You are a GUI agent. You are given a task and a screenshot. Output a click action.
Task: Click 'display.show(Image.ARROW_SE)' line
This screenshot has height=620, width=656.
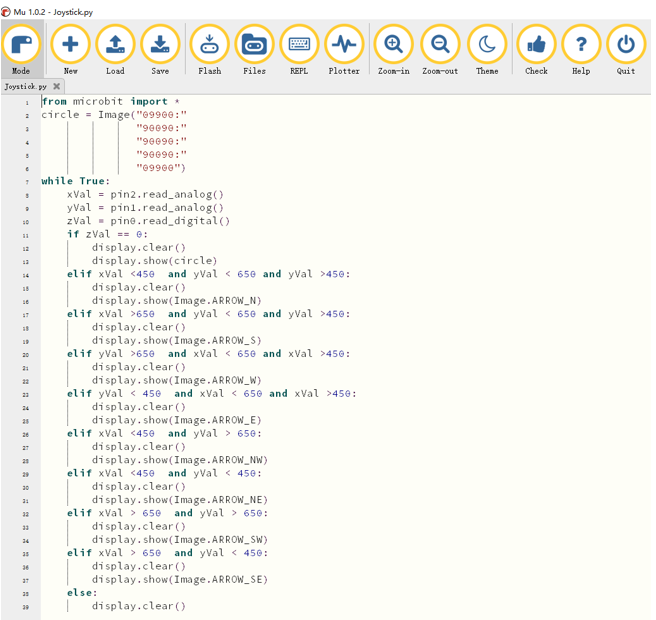click(x=180, y=579)
